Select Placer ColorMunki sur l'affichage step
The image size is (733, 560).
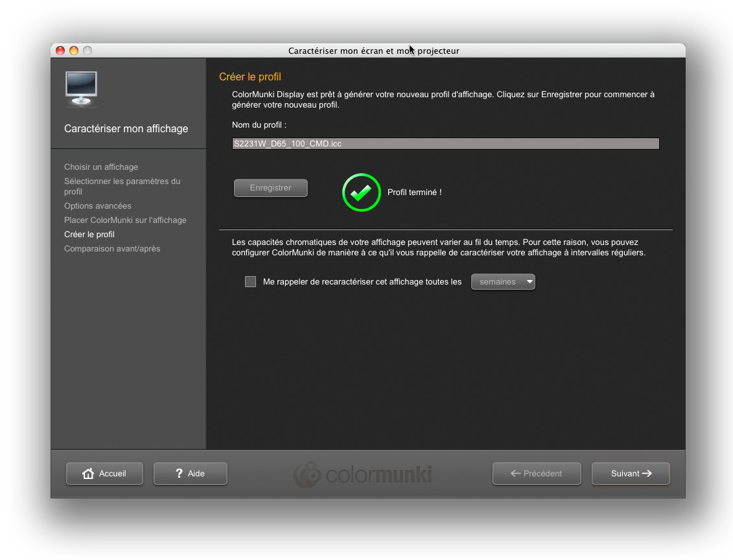pos(125,220)
